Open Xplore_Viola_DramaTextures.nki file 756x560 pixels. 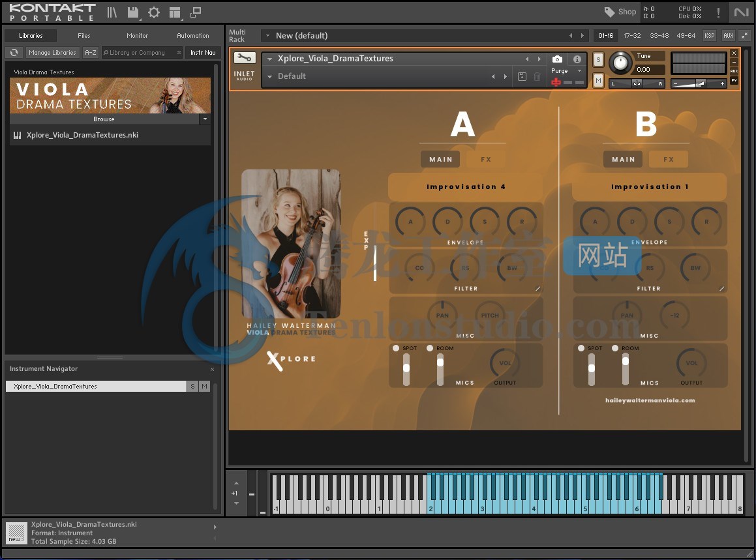pyautogui.click(x=110, y=135)
